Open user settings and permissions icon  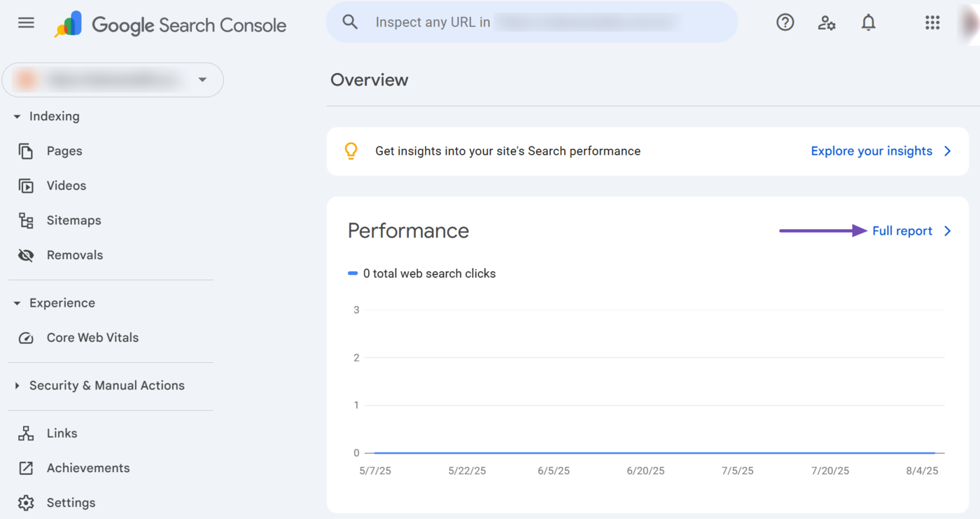[x=827, y=23]
